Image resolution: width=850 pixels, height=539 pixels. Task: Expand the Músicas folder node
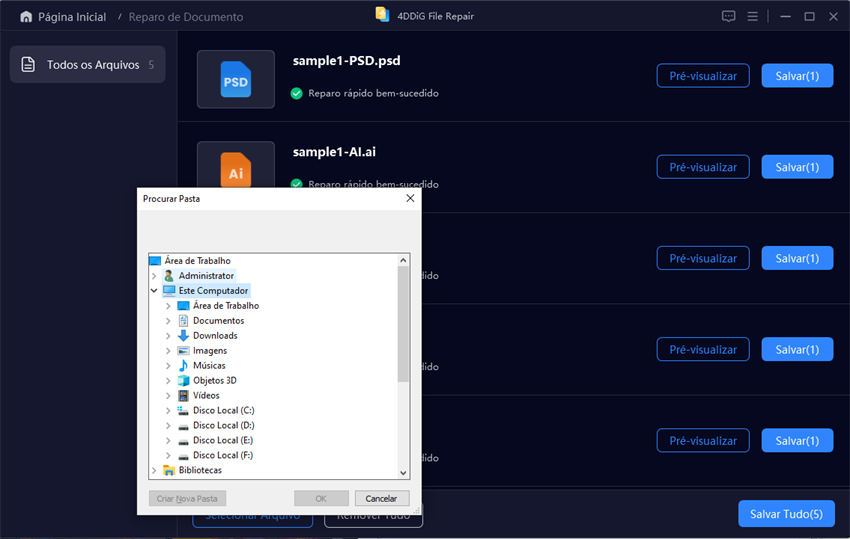coord(168,365)
